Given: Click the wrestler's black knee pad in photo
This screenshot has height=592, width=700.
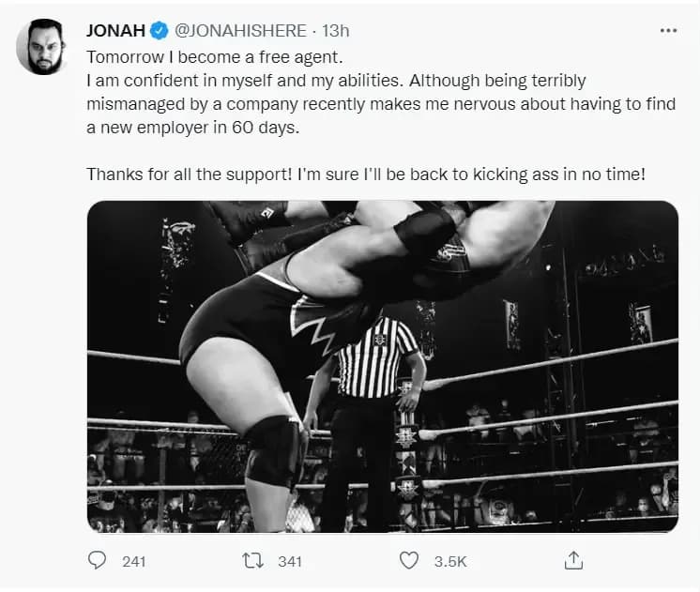Looking at the screenshot, I should (x=272, y=448).
